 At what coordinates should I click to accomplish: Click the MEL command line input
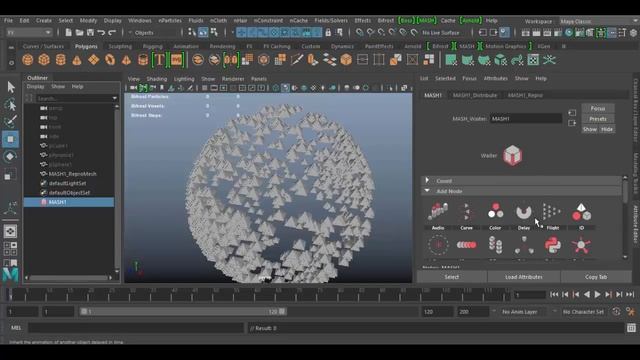(x=135, y=328)
